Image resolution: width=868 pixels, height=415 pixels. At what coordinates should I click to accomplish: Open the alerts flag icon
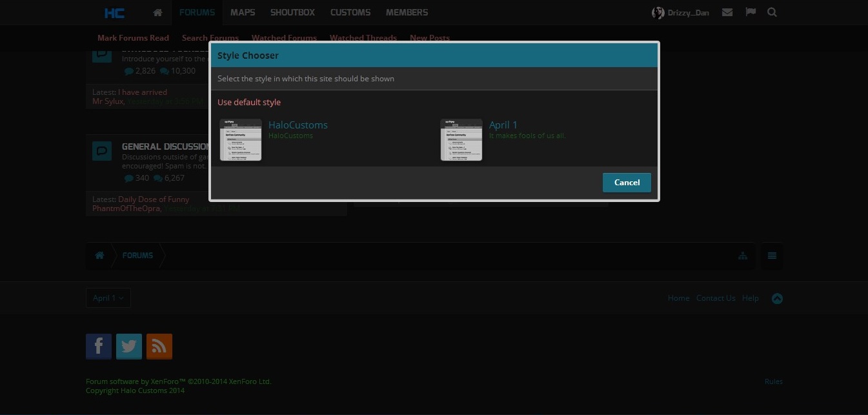(750, 12)
